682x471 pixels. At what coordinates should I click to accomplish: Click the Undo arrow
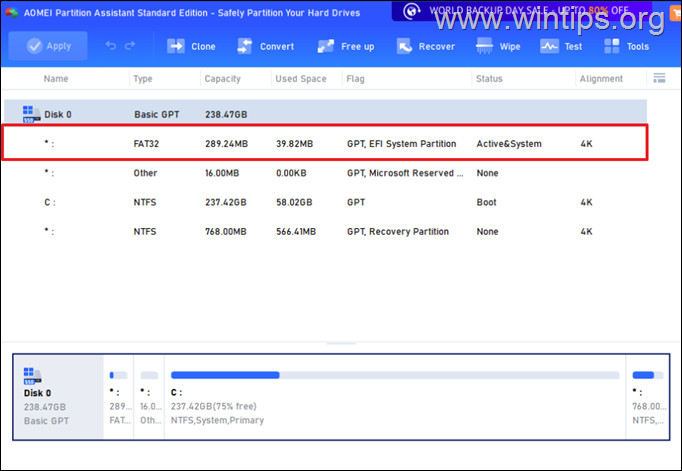coord(111,46)
